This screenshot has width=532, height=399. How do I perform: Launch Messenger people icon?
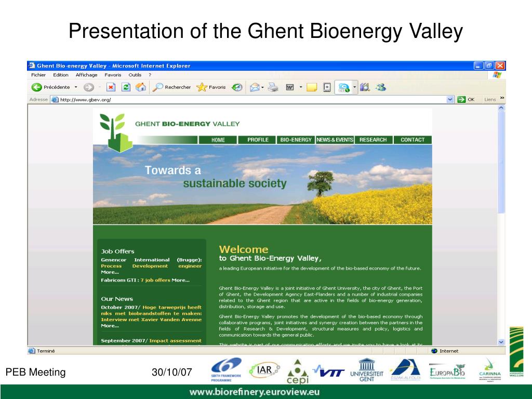pos(381,87)
